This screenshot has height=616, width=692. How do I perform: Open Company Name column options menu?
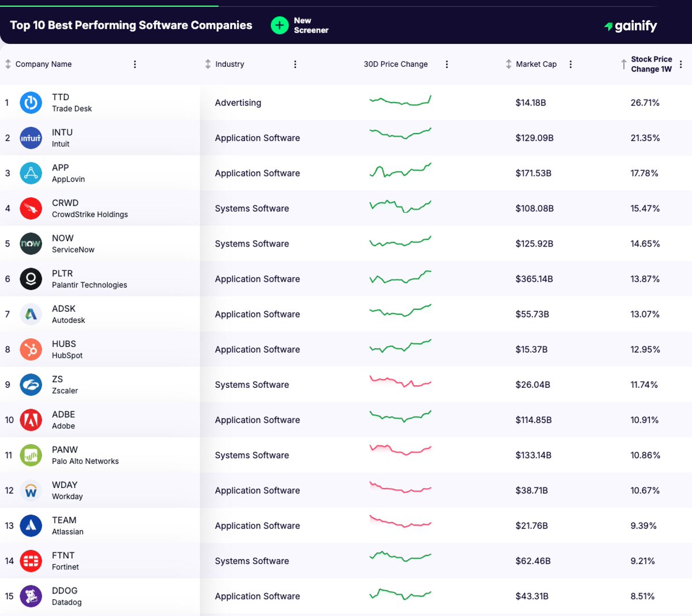(x=135, y=64)
